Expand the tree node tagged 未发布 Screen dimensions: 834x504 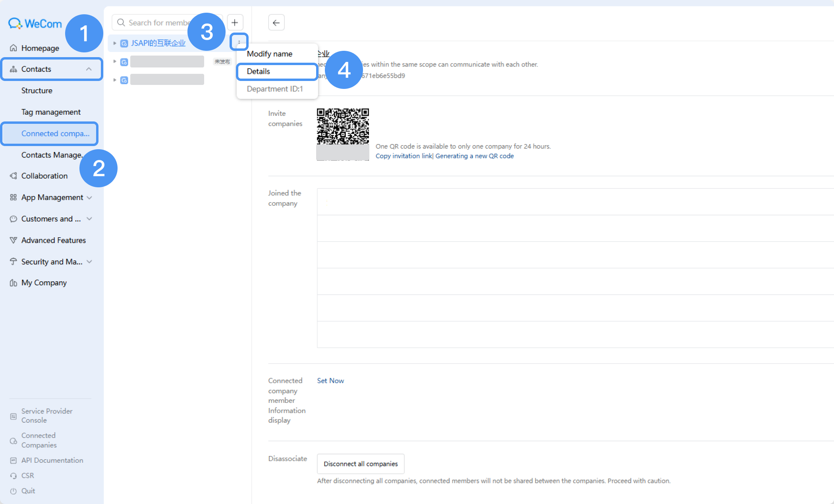pos(115,62)
